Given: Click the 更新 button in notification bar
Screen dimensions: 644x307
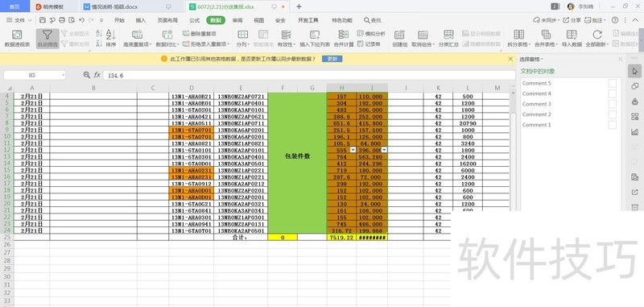Looking at the screenshot, I should coord(332,59).
